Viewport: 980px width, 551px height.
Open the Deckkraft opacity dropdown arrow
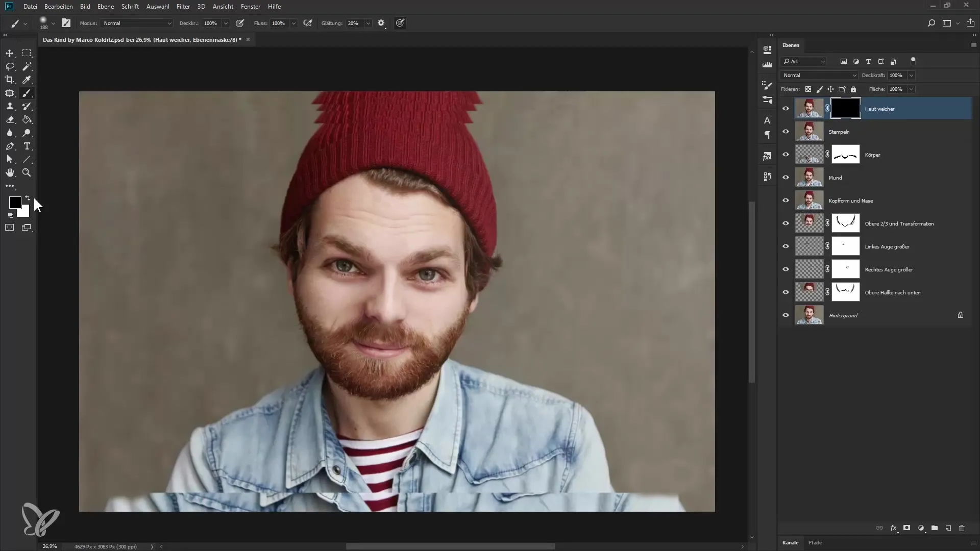(911, 76)
